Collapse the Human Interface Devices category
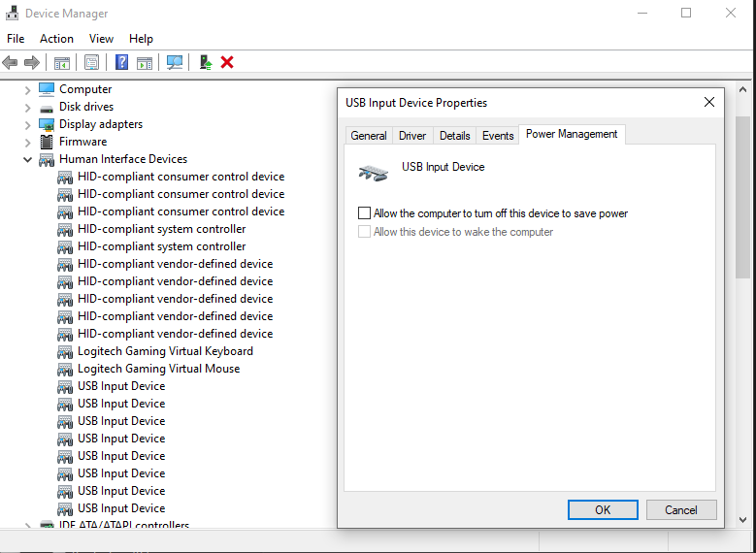This screenshot has width=756, height=553. [28, 159]
